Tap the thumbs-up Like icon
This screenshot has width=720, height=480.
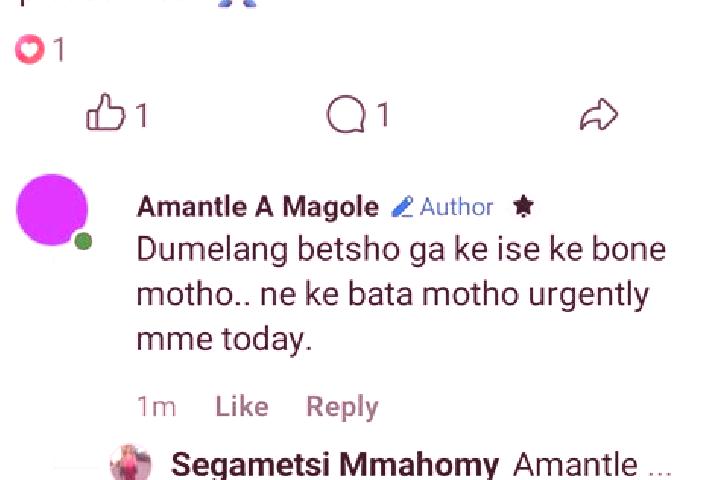coord(105,112)
